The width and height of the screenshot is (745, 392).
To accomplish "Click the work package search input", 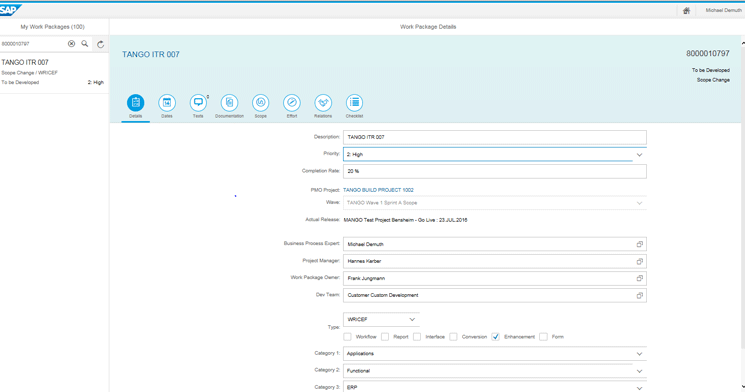I will coord(32,44).
